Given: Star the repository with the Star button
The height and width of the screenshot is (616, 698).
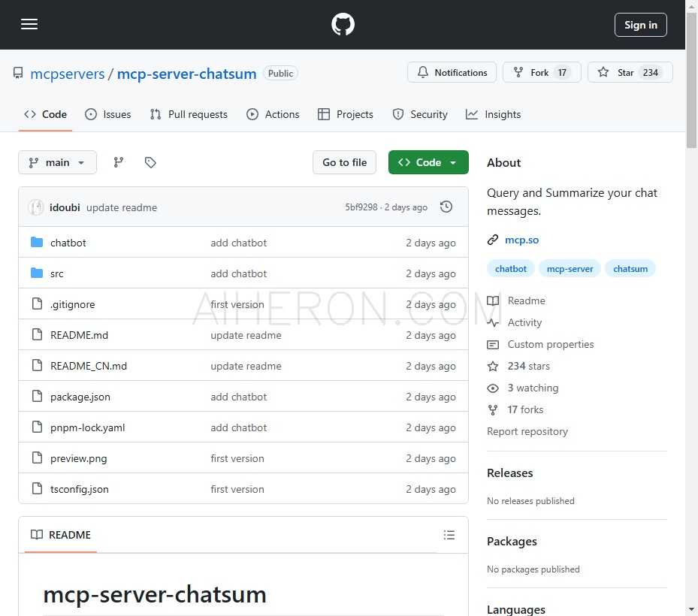Looking at the screenshot, I should pyautogui.click(x=630, y=72).
